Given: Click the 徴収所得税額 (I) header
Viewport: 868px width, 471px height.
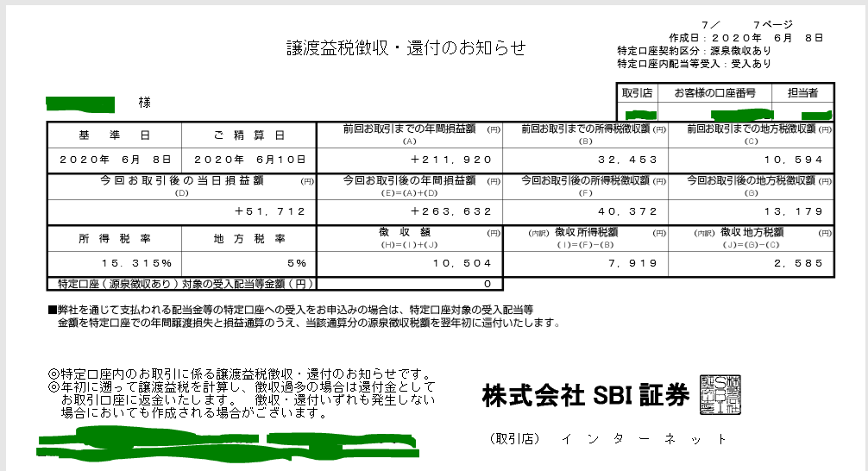Looking at the screenshot, I should [586, 238].
